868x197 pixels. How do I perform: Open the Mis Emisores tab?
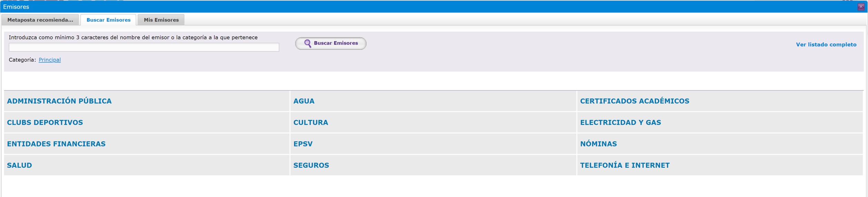click(x=161, y=20)
